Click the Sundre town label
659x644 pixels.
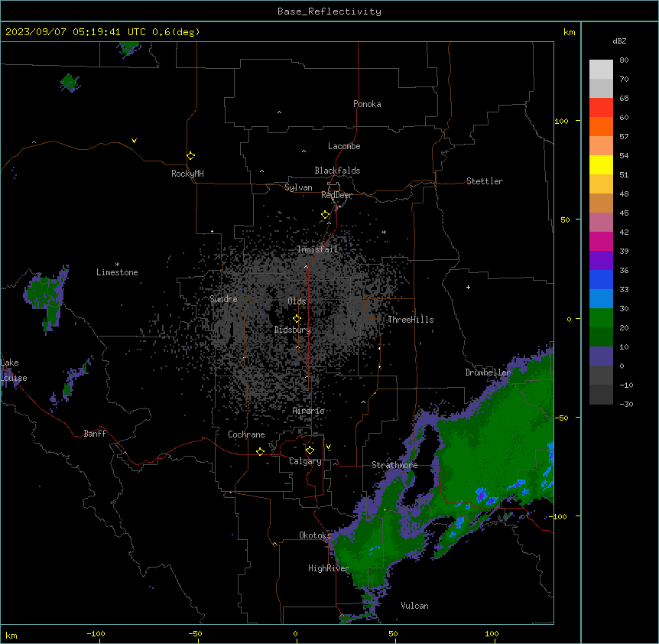pyautogui.click(x=223, y=299)
